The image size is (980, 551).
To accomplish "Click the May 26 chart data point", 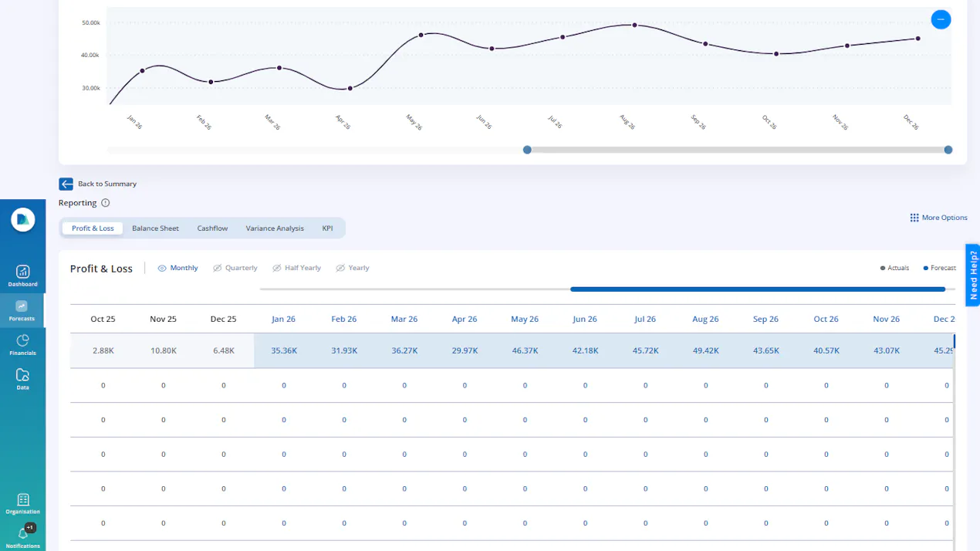I will point(421,35).
